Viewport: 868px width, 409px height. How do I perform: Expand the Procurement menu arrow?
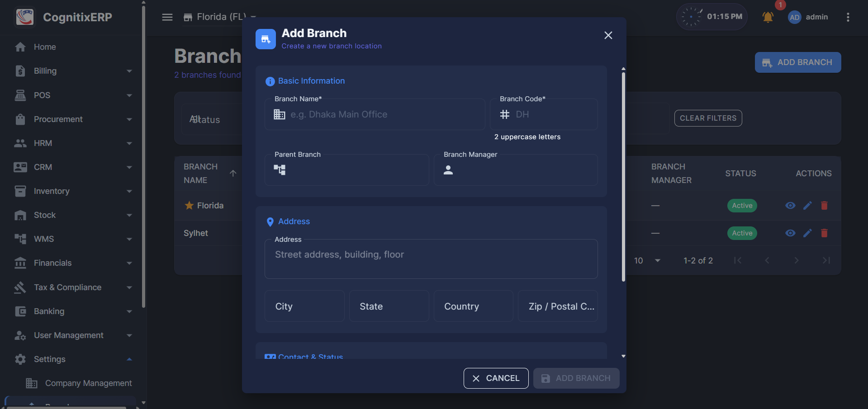pyautogui.click(x=129, y=119)
